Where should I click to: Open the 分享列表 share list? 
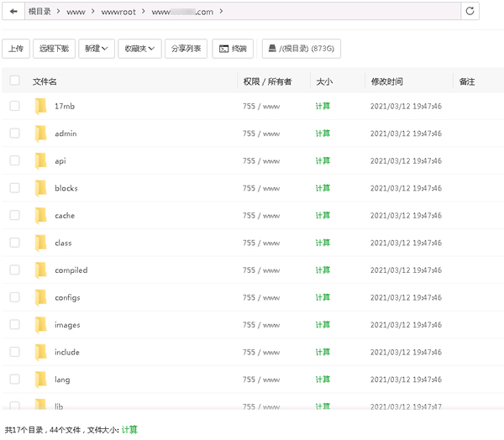[186, 49]
